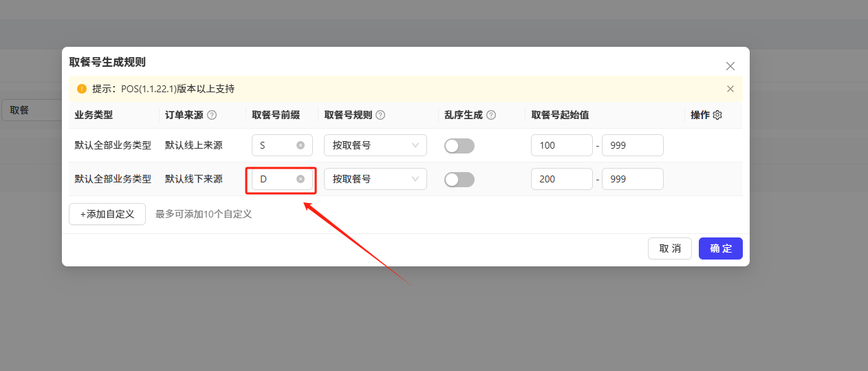This screenshot has height=371, width=868.
Task: Click the 取餐 field behind the dialog
Action: point(32,110)
